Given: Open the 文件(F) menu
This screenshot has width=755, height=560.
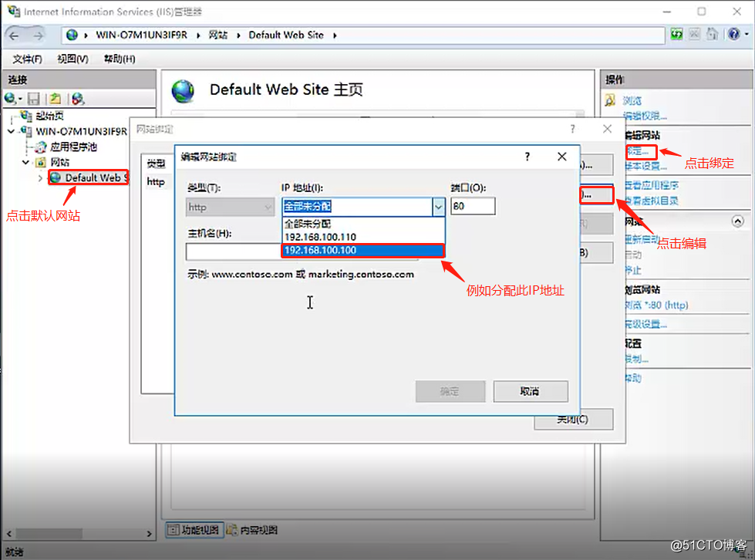Looking at the screenshot, I should click(x=28, y=59).
